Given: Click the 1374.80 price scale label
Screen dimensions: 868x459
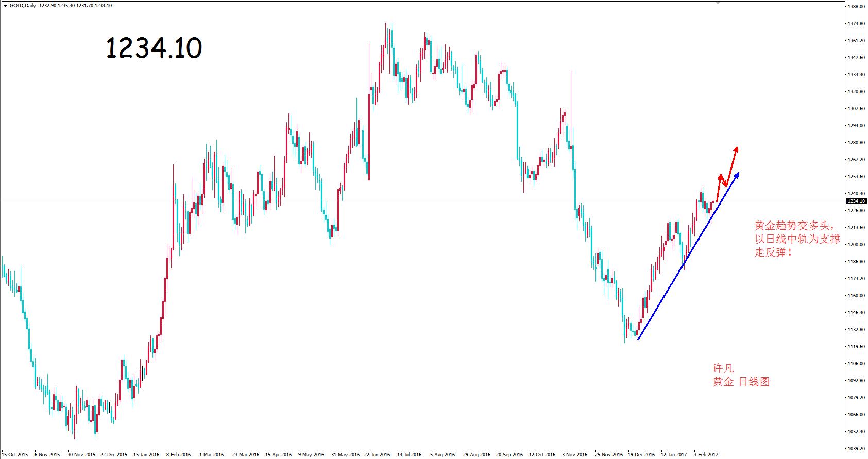Looking at the screenshot, I should (x=856, y=24).
